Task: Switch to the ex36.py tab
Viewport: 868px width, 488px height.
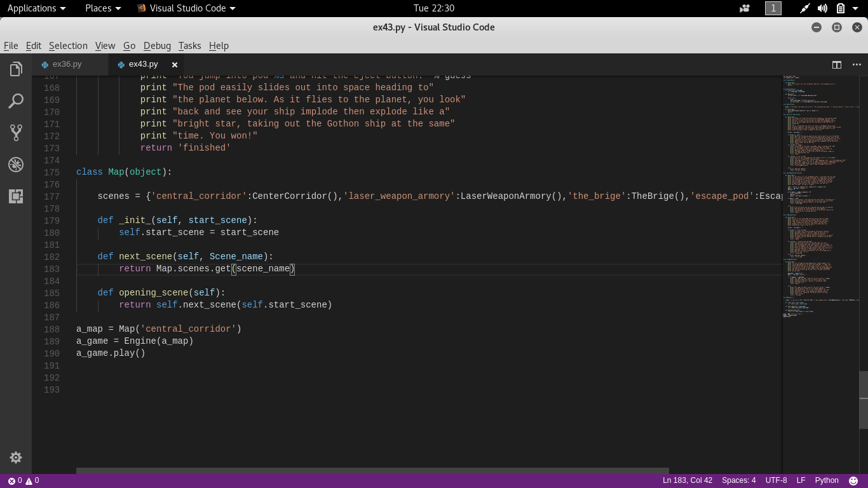Action: [67, 64]
